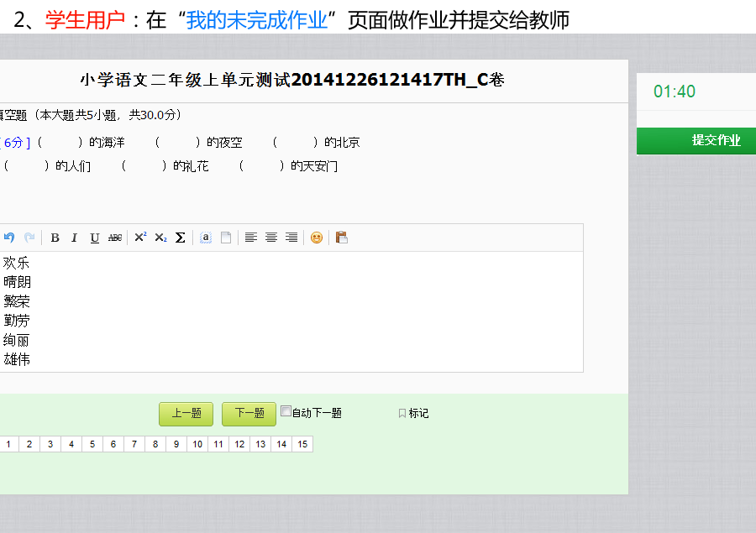Click the superscript icon
756x533 pixels.
coord(140,238)
